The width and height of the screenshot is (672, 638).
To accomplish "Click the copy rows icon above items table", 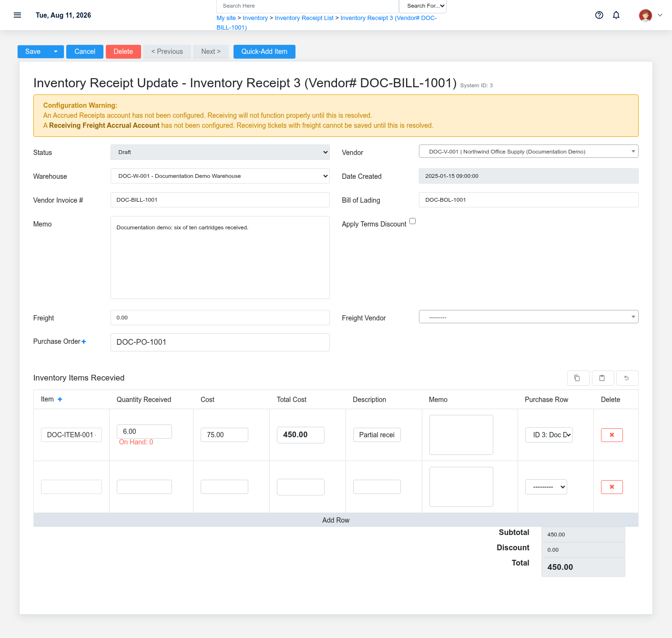I will (x=578, y=378).
